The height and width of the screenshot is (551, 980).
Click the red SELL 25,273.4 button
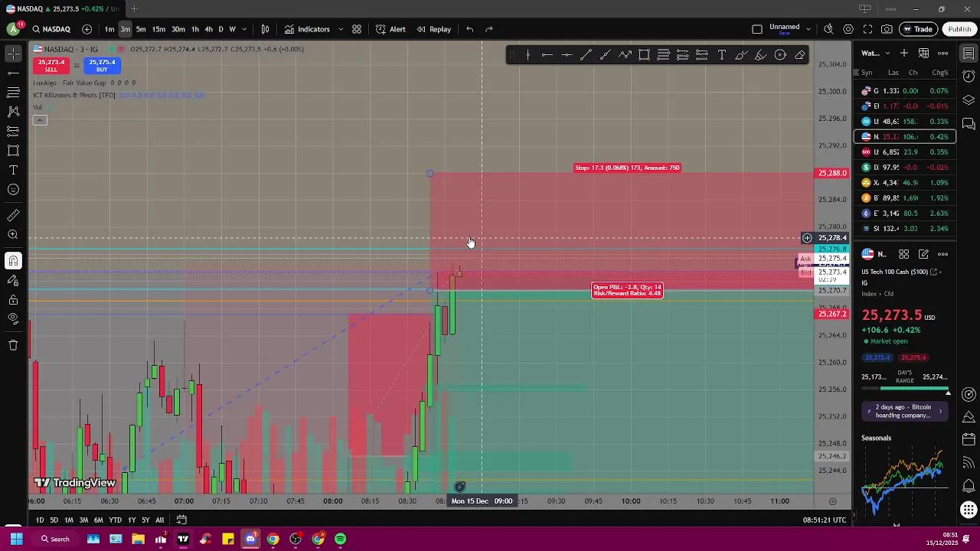(x=51, y=66)
